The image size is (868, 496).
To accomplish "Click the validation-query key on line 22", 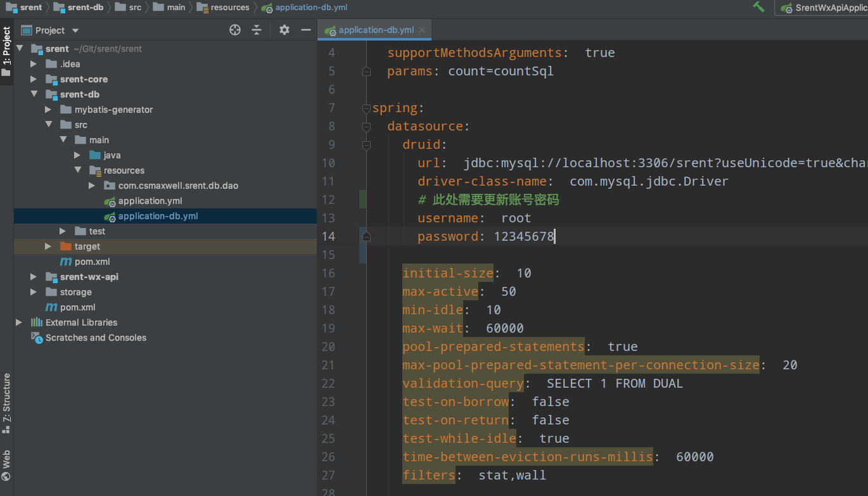I will point(463,383).
